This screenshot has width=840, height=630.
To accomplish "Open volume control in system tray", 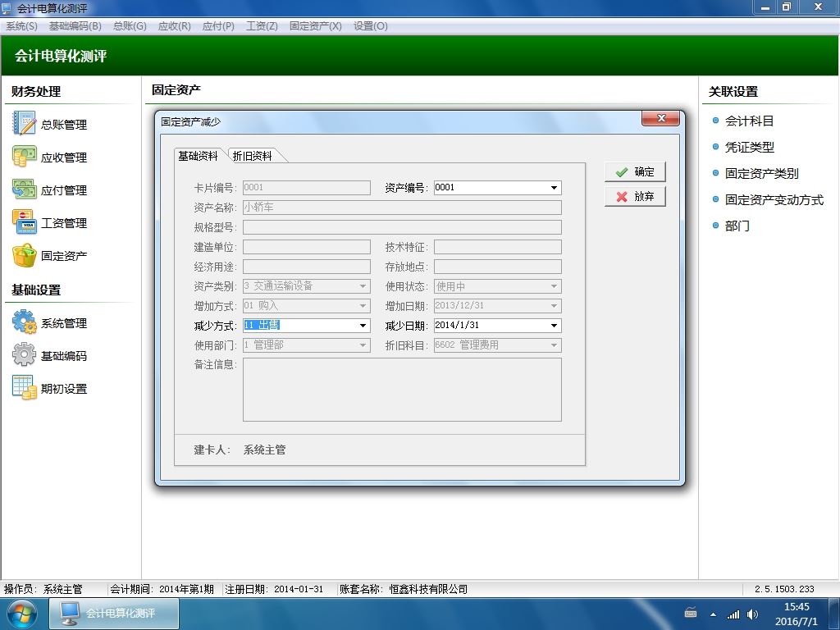I will [x=753, y=614].
